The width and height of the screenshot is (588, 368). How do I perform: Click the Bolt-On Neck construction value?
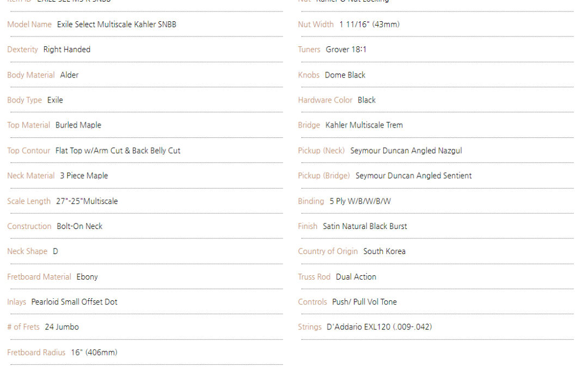tap(79, 226)
